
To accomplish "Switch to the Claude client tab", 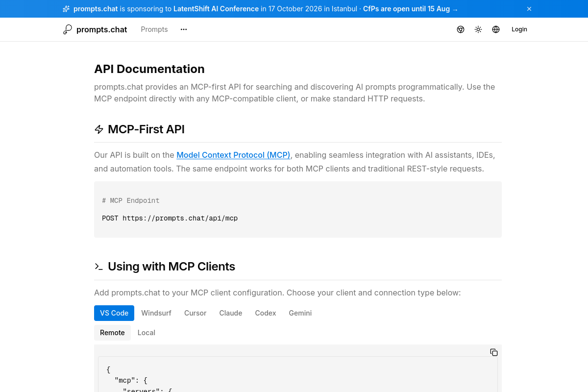I will point(231,313).
